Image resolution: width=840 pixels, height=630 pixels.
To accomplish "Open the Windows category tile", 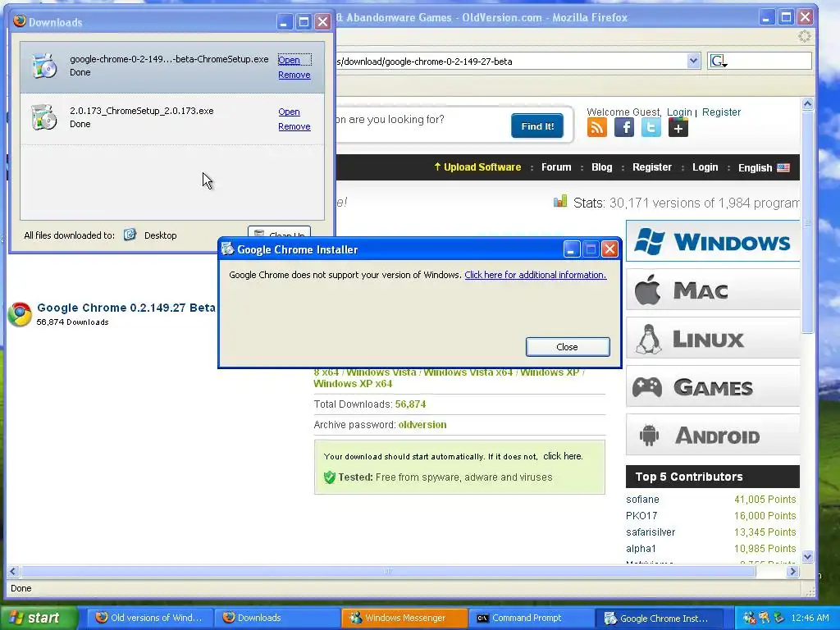I will [713, 242].
